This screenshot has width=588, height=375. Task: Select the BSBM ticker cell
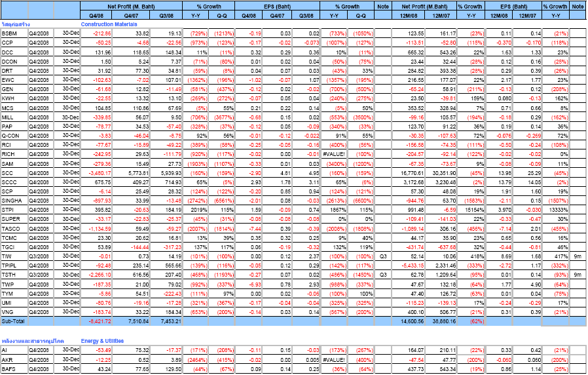[14, 33]
